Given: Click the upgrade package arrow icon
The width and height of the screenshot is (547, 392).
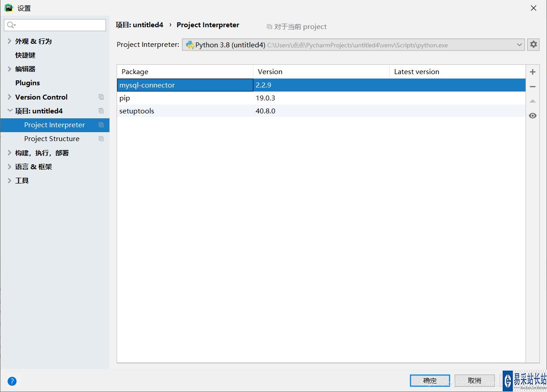Looking at the screenshot, I should (532, 101).
